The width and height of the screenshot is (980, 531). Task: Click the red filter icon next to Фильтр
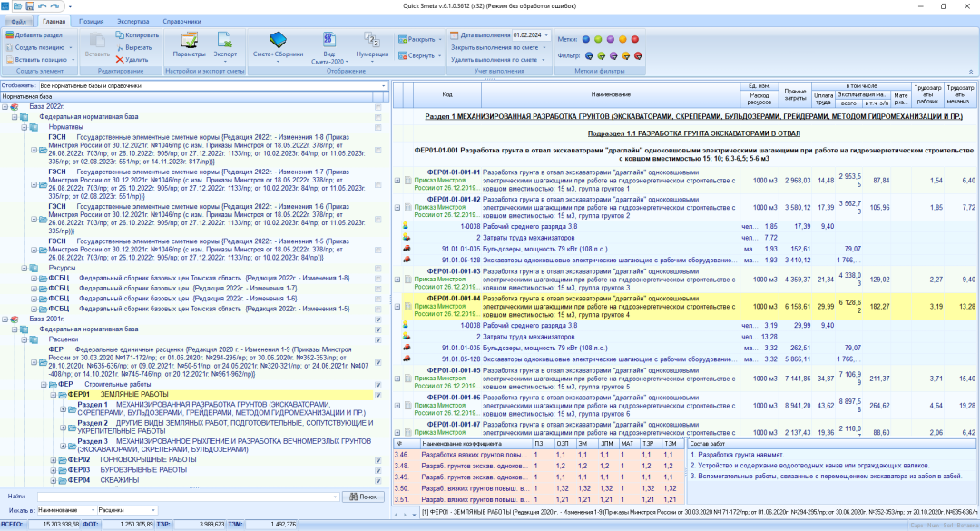coord(638,55)
